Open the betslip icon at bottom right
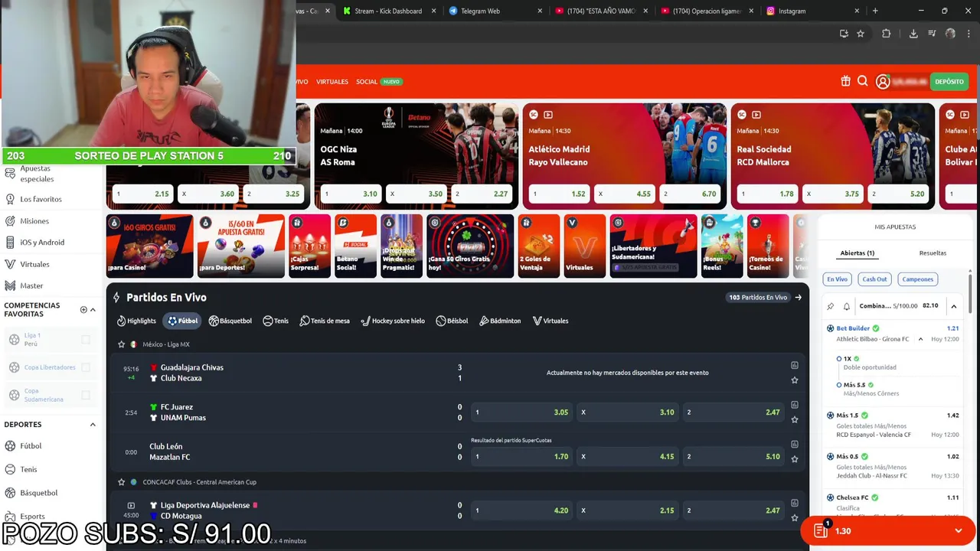This screenshot has height=551, width=980. pos(821,530)
